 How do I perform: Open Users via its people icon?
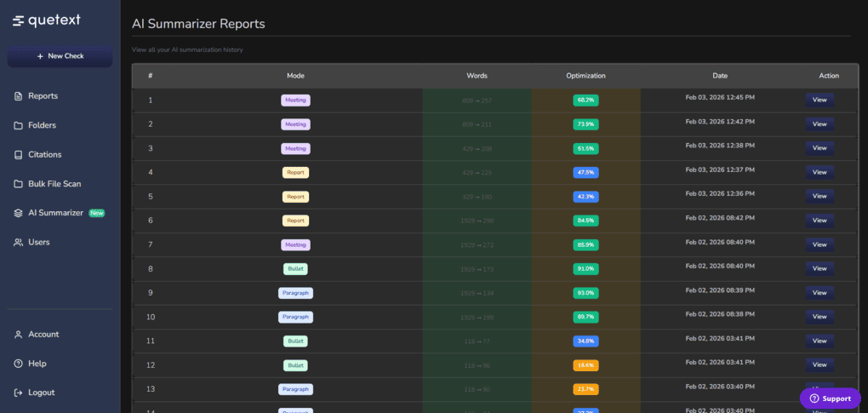pyautogui.click(x=18, y=243)
